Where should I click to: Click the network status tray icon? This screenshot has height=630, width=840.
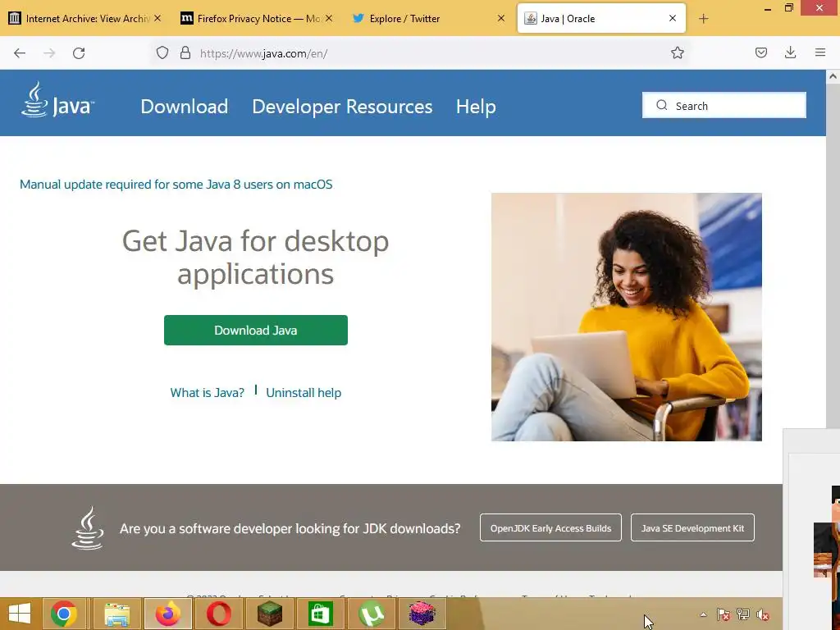[743, 614]
